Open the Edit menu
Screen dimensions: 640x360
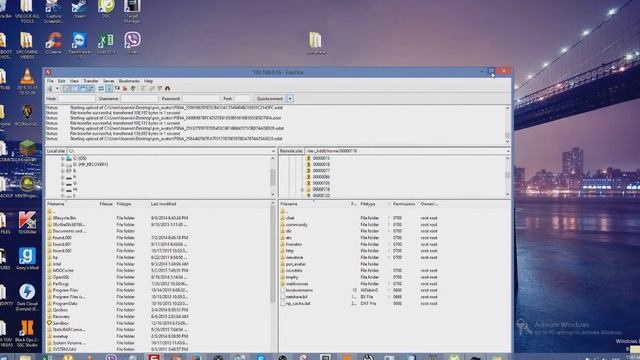pos(62,81)
